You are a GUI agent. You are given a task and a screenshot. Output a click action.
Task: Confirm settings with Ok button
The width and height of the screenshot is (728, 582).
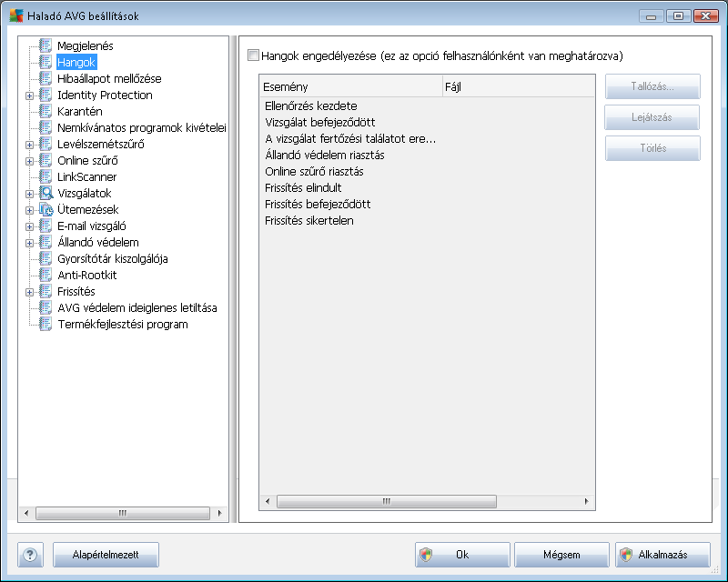462,555
